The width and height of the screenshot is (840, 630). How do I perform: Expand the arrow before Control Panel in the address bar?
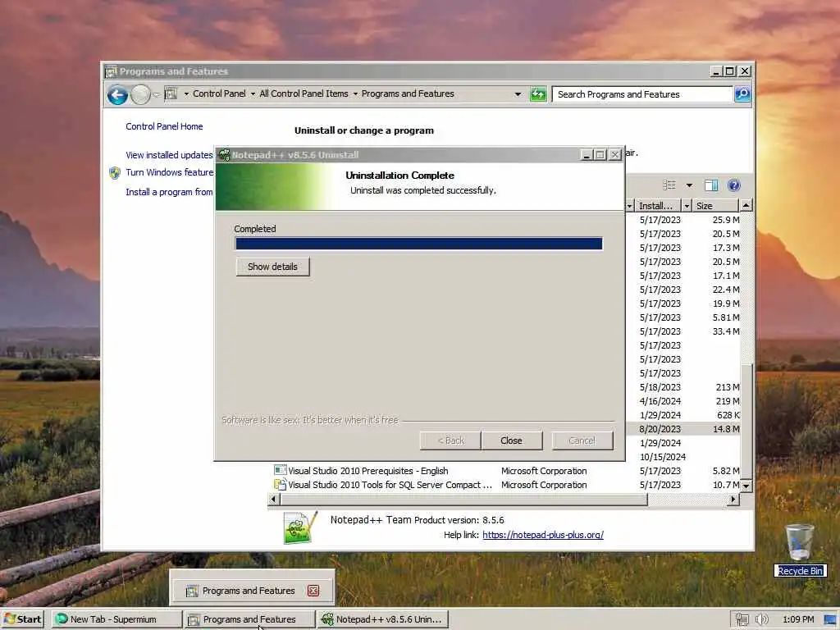[186, 94]
